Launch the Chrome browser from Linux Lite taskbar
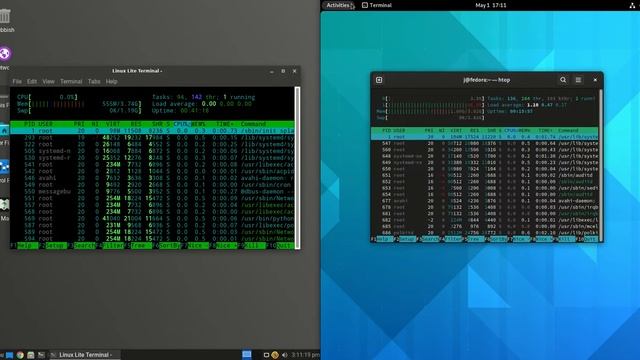 (x=20, y=355)
